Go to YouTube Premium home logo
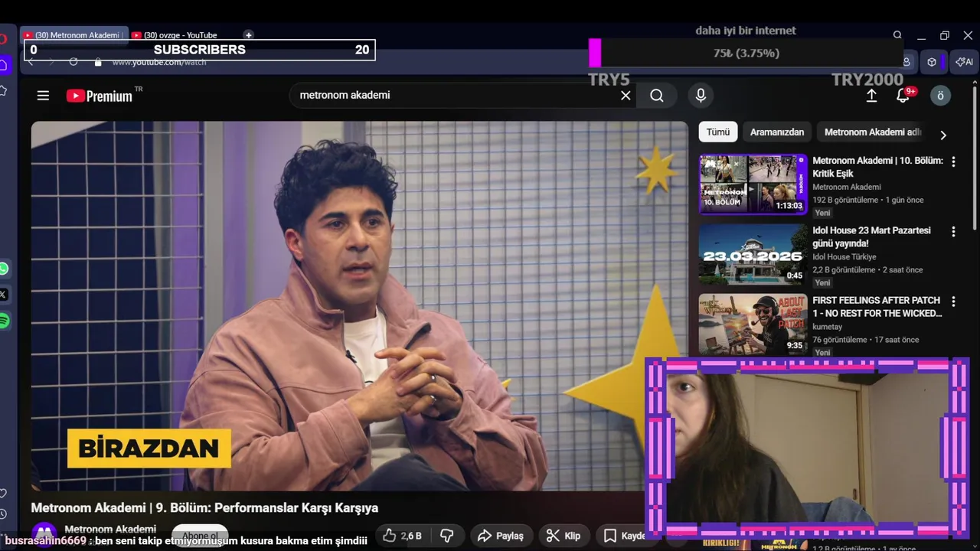The height and width of the screenshot is (551, 980). click(100, 96)
